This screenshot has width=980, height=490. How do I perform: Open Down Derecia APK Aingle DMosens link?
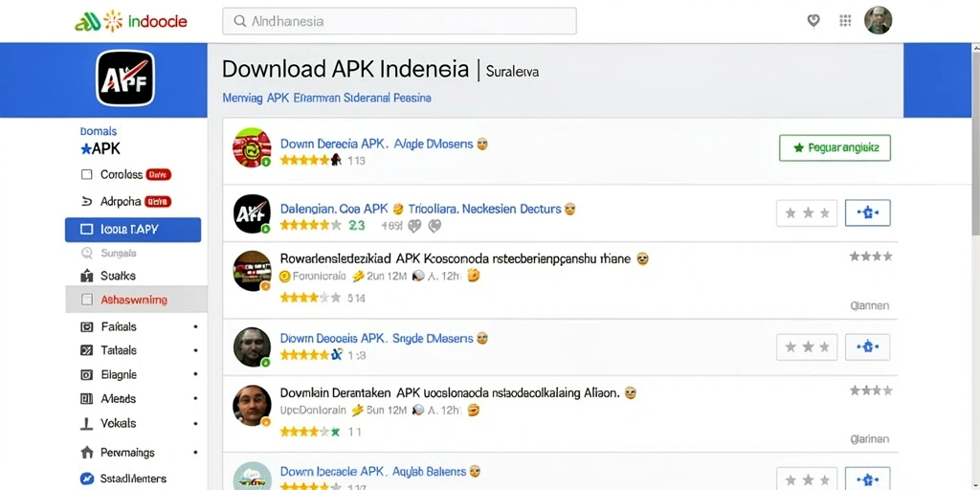click(x=377, y=144)
